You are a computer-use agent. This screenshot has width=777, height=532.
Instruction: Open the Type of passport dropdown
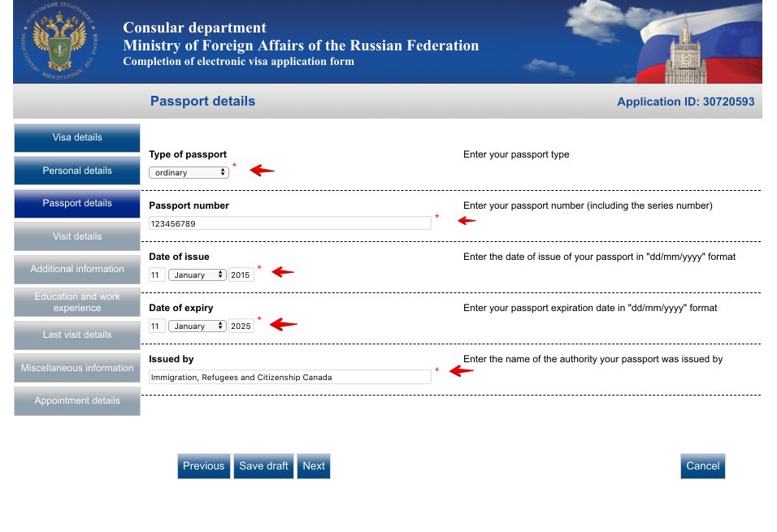[189, 172]
